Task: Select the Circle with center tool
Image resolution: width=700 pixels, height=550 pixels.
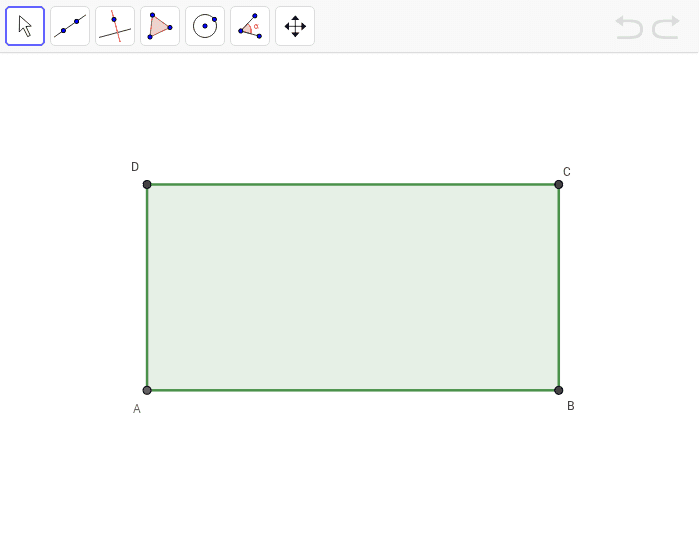Action: tap(205, 26)
